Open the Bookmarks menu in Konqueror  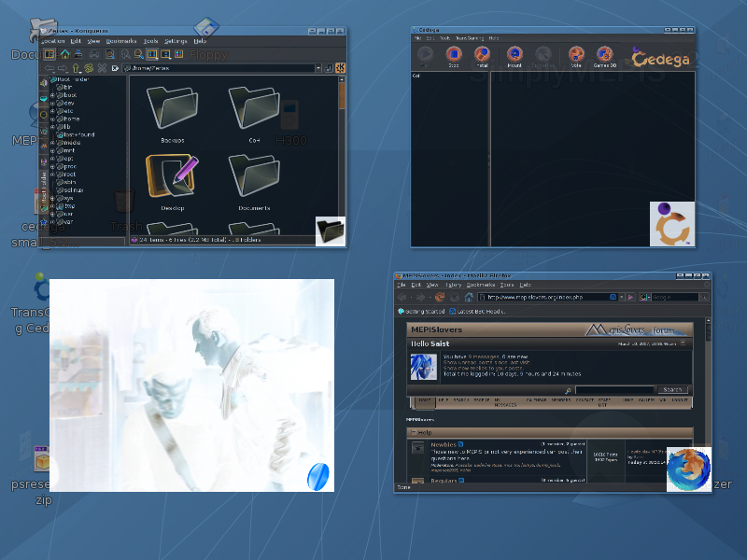[x=120, y=41]
